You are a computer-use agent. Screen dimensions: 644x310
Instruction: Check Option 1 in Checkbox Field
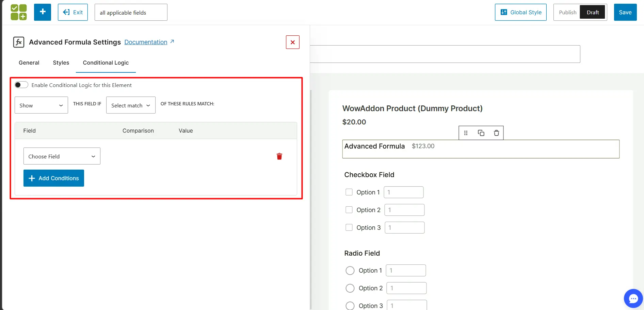coord(349,192)
